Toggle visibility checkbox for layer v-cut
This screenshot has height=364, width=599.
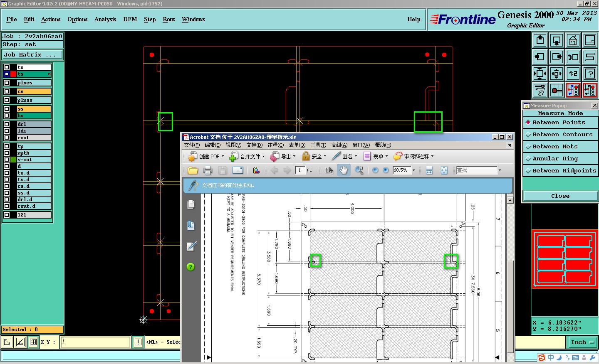[7, 160]
